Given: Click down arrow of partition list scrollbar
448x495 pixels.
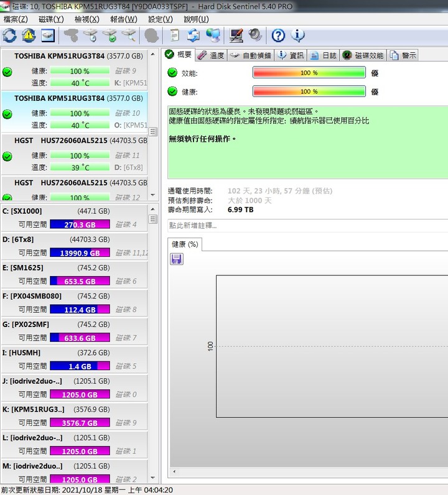Looking at the screenshot, I should 153,478.
